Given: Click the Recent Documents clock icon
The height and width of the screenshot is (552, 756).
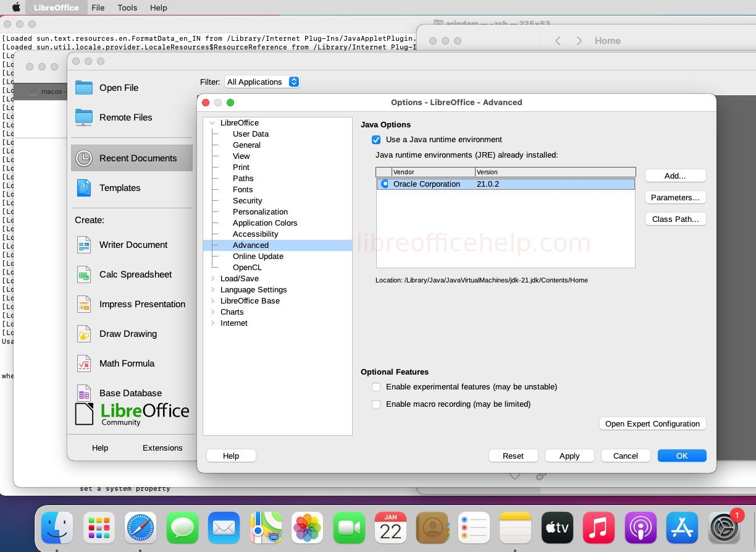Looking at the screenshot, I should (x=84, y=158).
